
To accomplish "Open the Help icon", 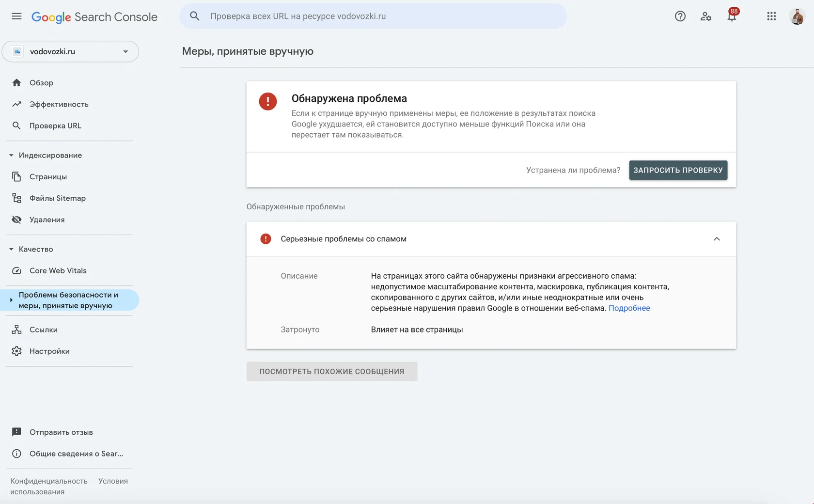I will click(680, 16).
